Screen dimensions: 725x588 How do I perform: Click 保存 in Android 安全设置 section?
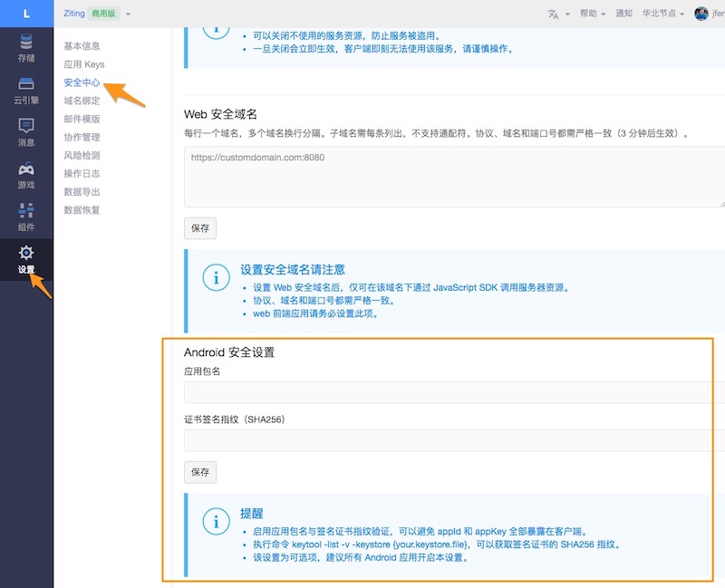tap(200, 472)
